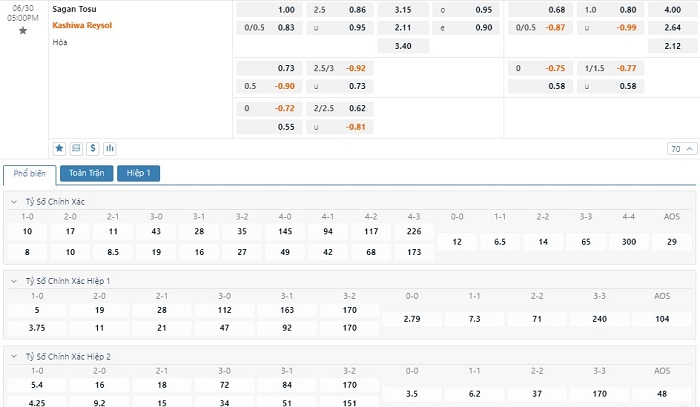Viewport: 700px width, 407px height.
Task: Select odds 3.15 for Sagan Tosu win
Action: 403,10
